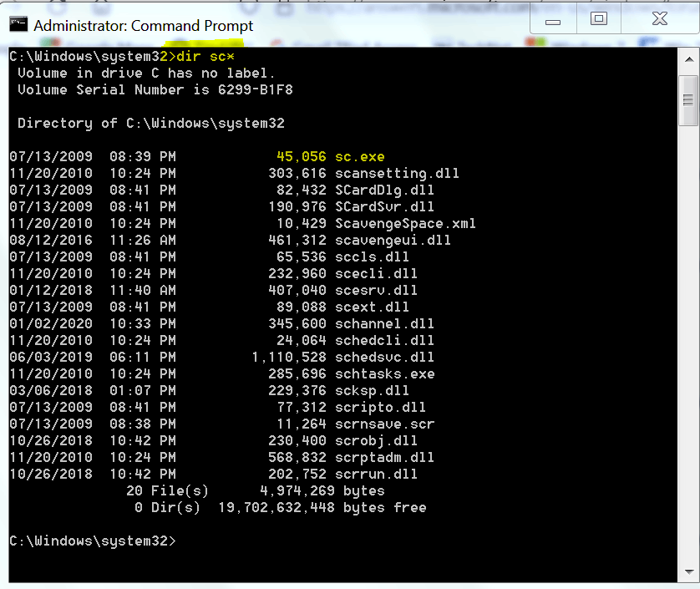
Task: Click the scrollbar down arrow
Action: pyautogui.click(x=688, y=571)
